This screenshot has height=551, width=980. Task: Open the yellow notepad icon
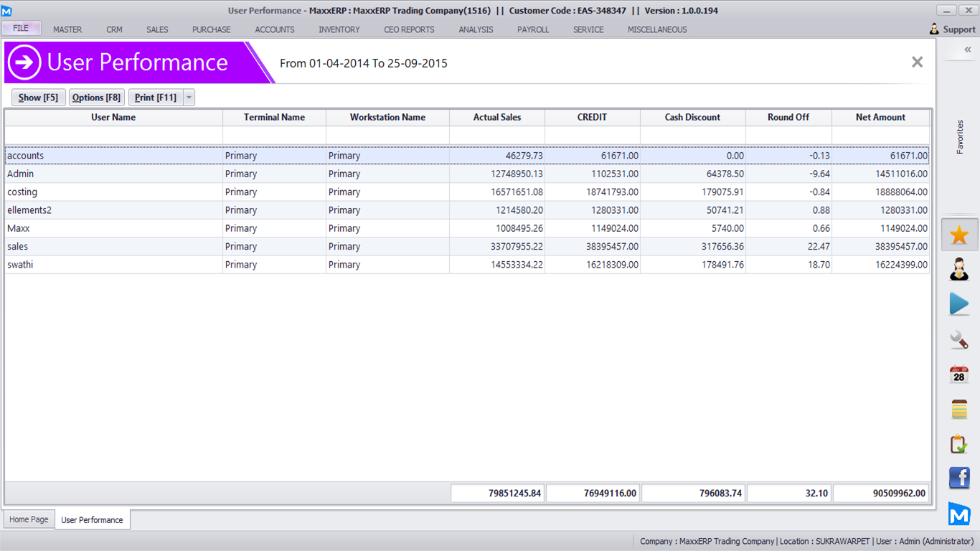click(x=959, y=409)
